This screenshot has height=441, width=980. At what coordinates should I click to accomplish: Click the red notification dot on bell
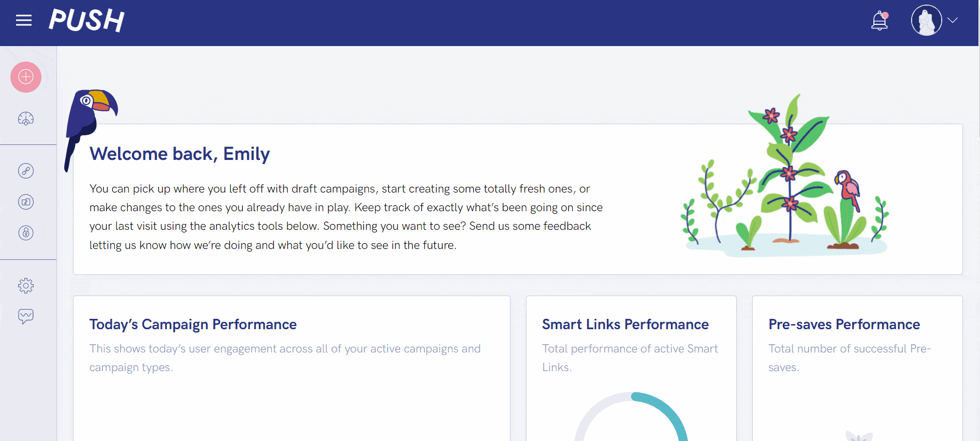(x=885, y=15)
